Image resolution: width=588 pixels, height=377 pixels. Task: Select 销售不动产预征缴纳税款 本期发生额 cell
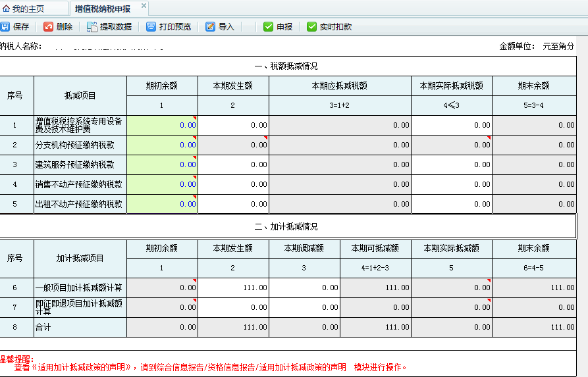point(233,184)
